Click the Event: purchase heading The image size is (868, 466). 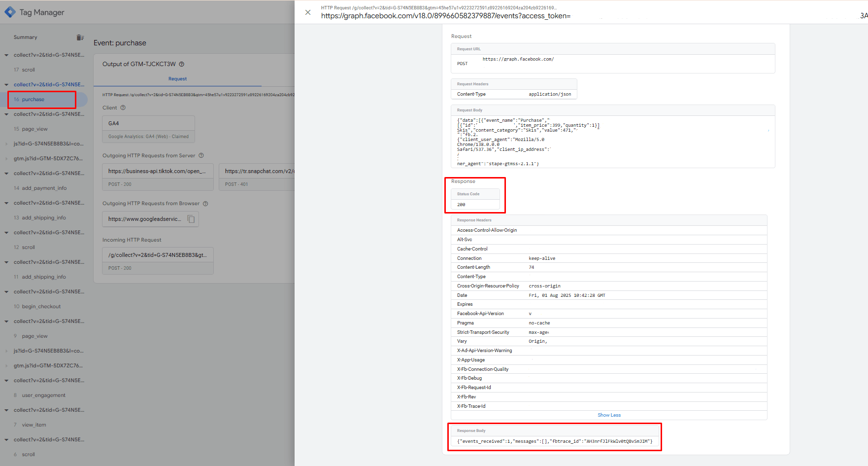click(120, 43)
